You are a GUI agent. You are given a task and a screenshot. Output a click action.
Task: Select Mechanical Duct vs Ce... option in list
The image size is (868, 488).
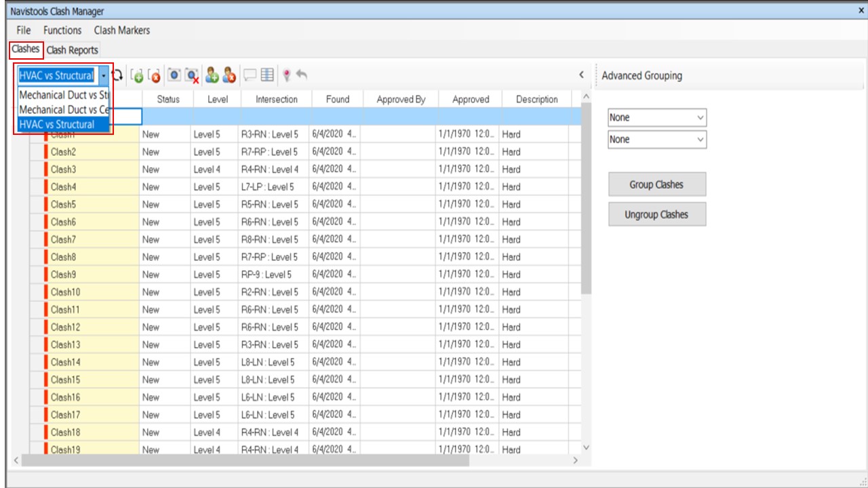(x=64, y=109)
